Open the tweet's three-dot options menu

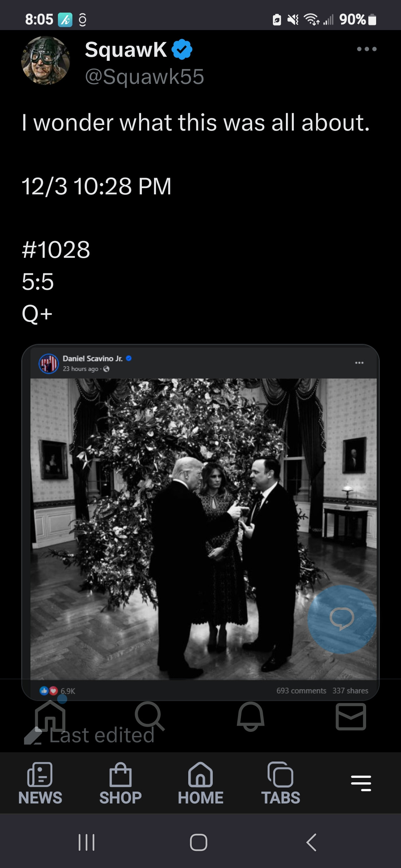tap(366, 49)
